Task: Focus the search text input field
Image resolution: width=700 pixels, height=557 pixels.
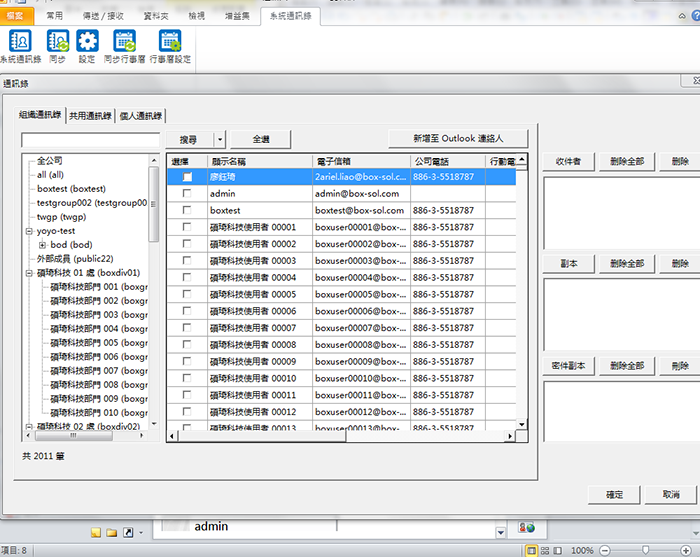Action: [90, 140]
